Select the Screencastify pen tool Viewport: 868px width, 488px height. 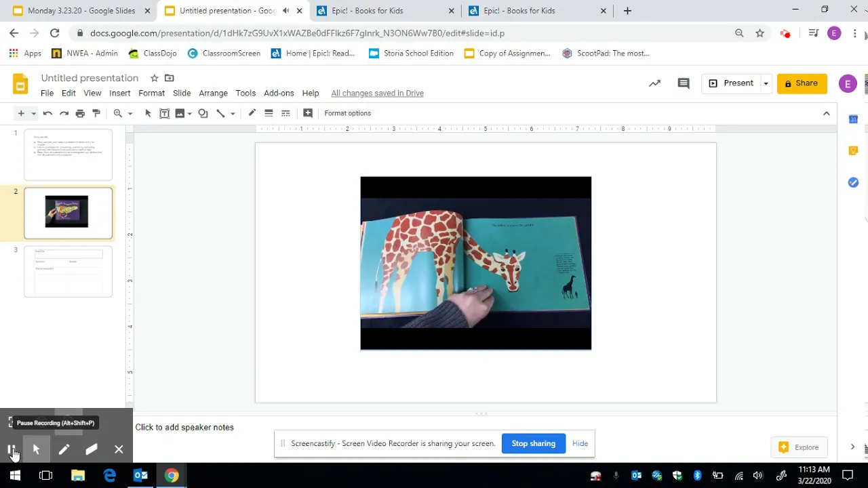(x=64, y=449)
